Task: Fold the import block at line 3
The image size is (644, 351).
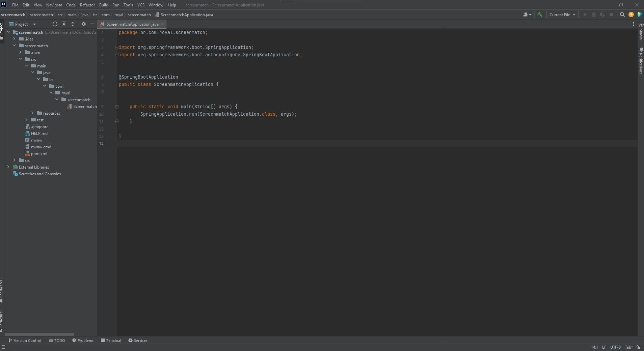Action: point(117,47)
